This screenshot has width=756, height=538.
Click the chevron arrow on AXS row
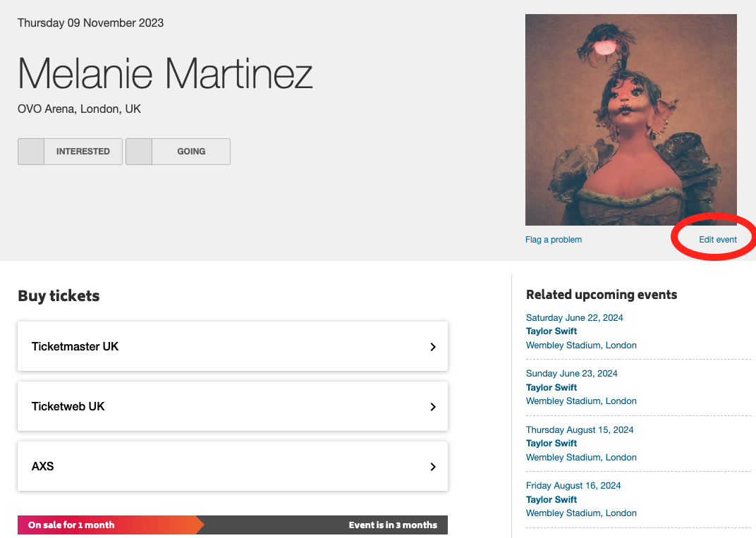pos(432,466)
